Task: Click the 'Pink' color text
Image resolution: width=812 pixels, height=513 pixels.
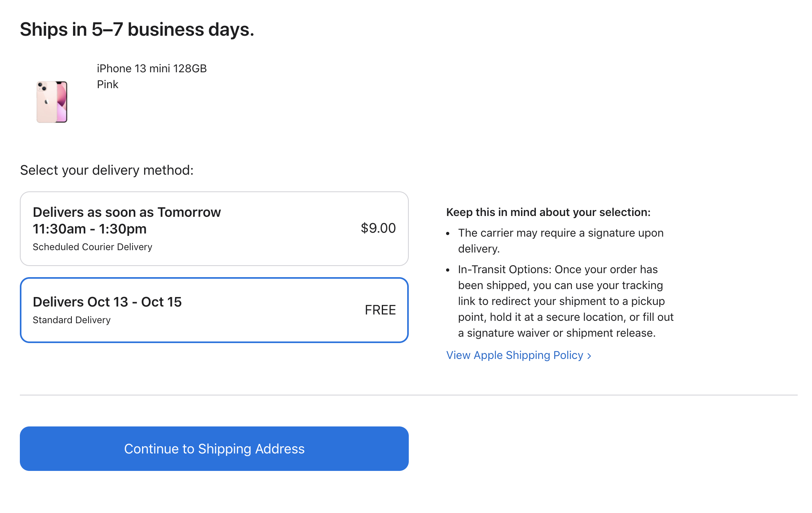Action: 108,84
